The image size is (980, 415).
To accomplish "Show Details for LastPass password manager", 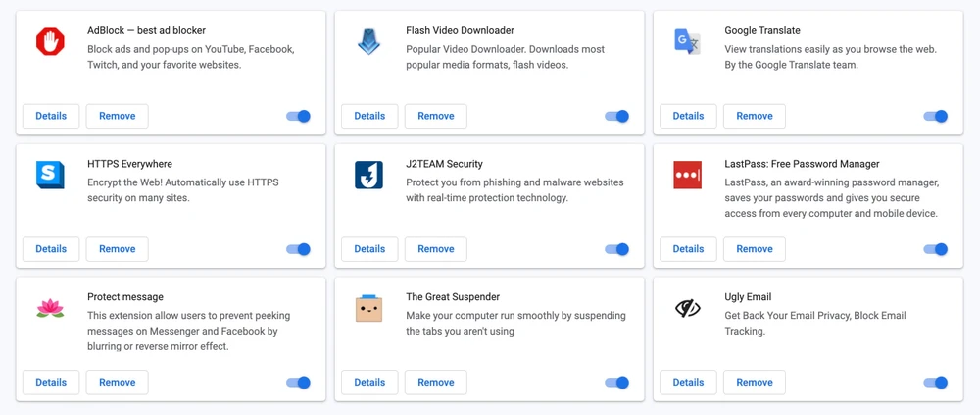I will coord(688,249).
